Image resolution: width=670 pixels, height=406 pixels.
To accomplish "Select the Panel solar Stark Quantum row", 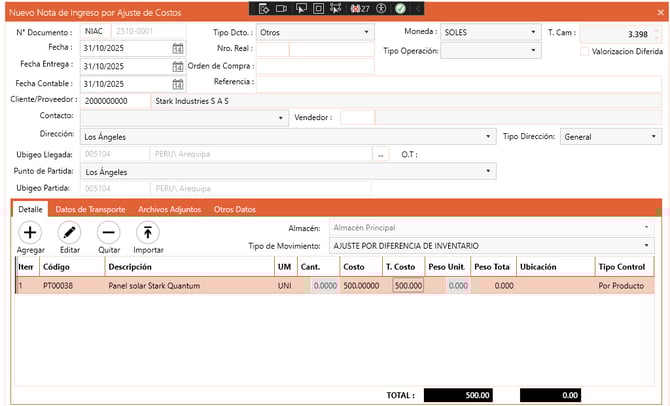I will click(x=190, y=286).
